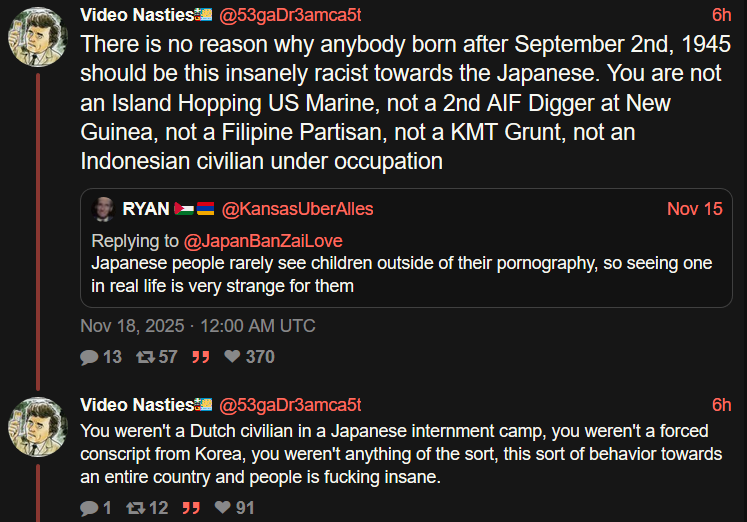The image size is (747, 522).
Task: Click the 6h timestamp on second tweet
Action: (721, 405)
